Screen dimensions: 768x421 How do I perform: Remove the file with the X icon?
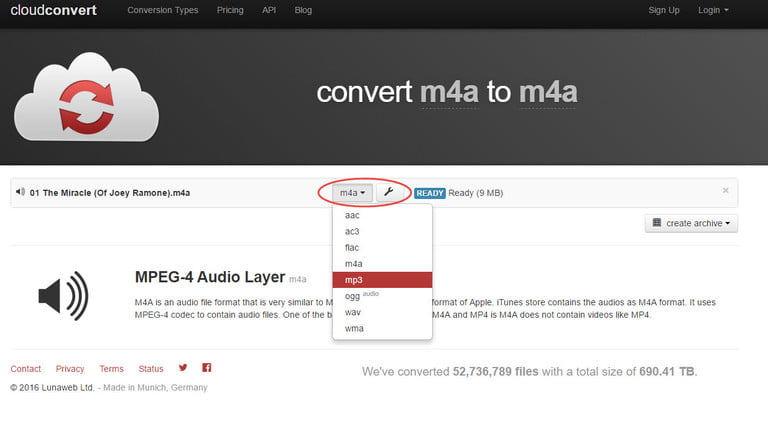click(x=725, y=190)
